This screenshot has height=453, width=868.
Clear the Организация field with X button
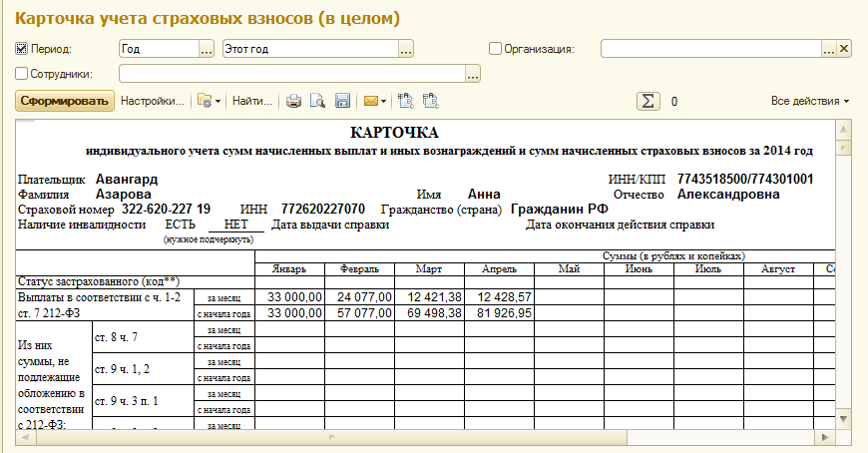[844, 48]
